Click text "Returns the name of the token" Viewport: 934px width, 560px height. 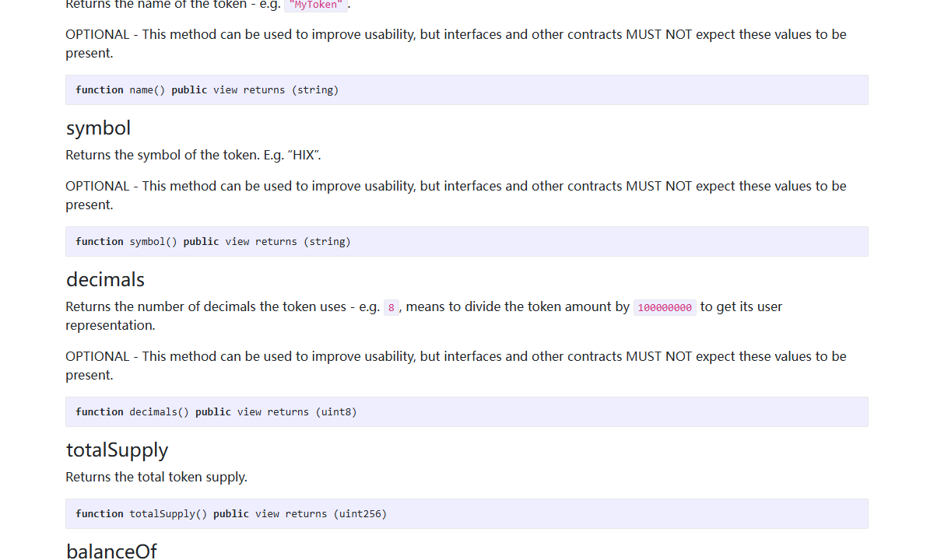click(156, 5)
